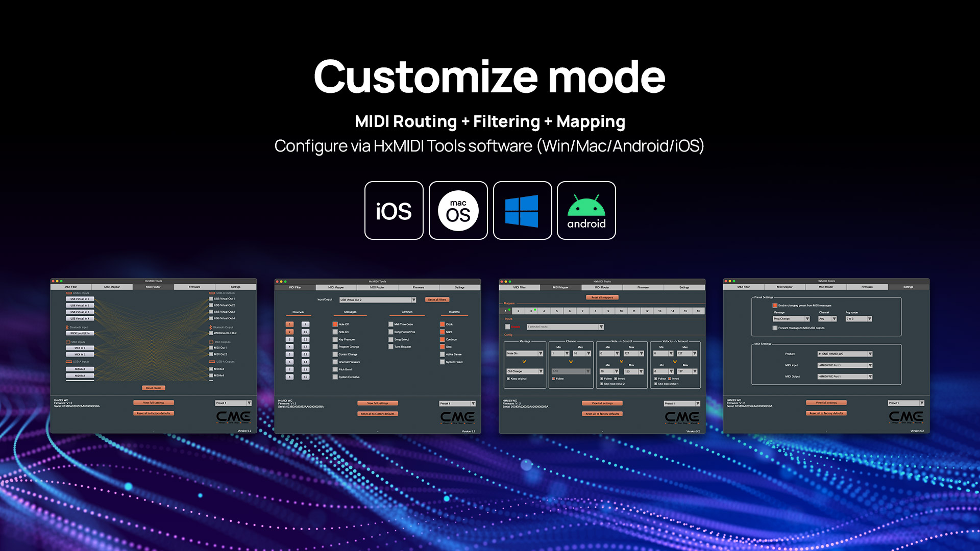Screen dimensions: 980x551
Task: Toggle the mapper Inputs Enable checkbox
Action: coord(507,327)
